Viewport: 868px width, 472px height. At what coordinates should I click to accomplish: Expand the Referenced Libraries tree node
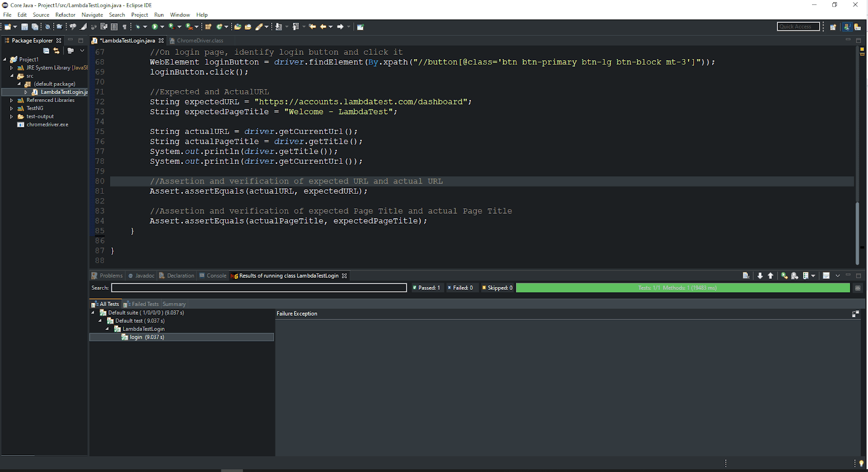pos(11,100)
